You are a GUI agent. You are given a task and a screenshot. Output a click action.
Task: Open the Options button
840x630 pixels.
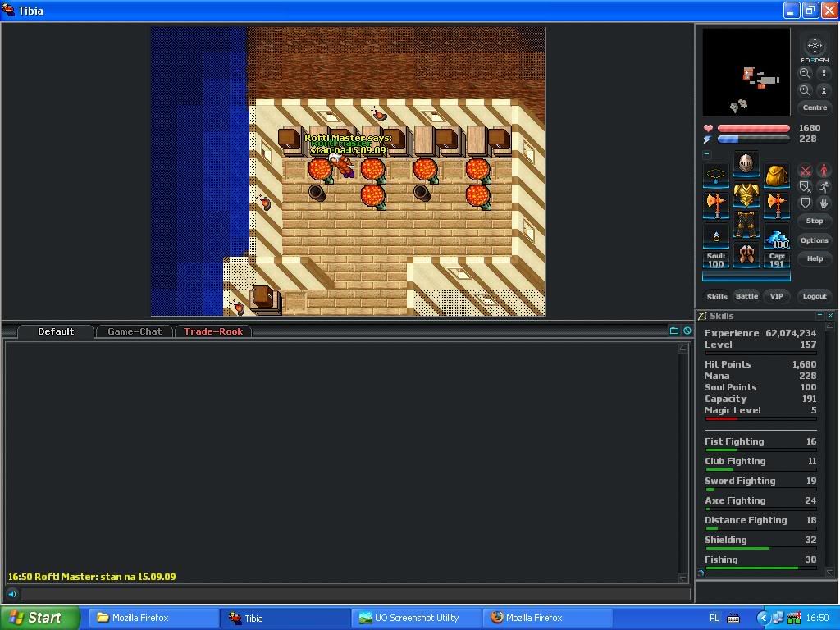pos(814,240)
